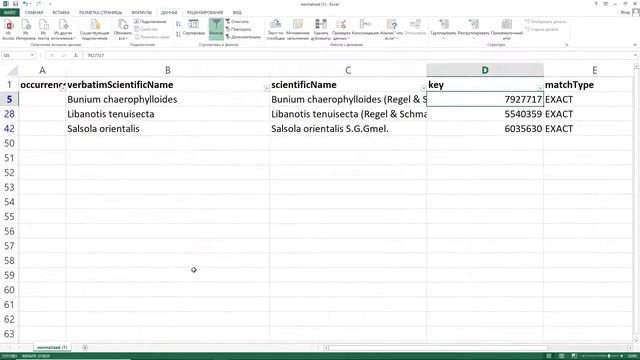This screenshot has height=360, width=640.
Task: Switch to Page Break Preview
Action: click(x=574, y=356)
